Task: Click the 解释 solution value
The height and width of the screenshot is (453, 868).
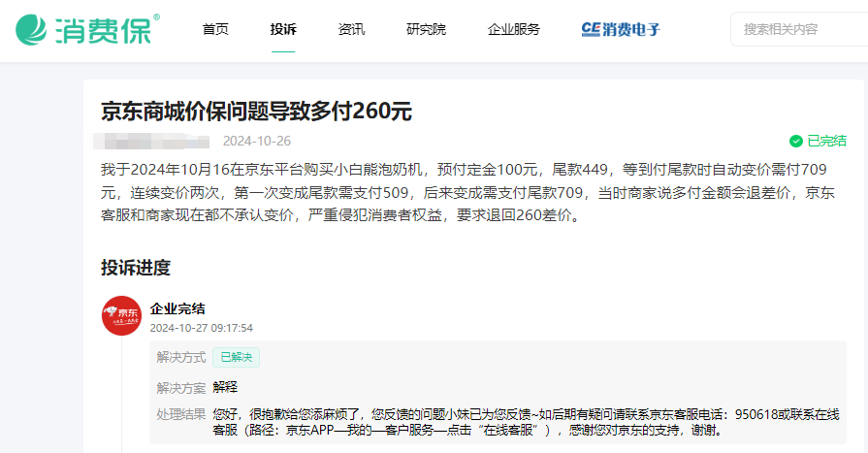Action: pos(225,387)
